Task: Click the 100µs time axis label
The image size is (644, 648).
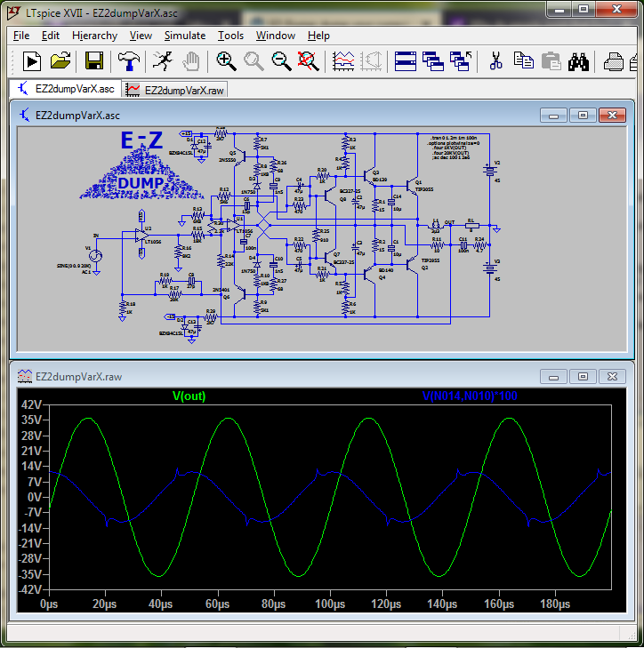Action: (x=330, y=604)
